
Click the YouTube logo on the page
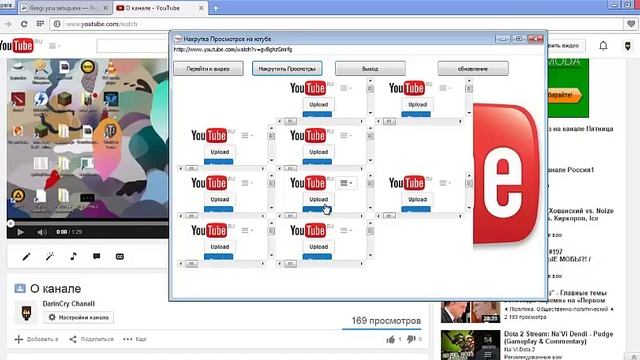[17, 45]
